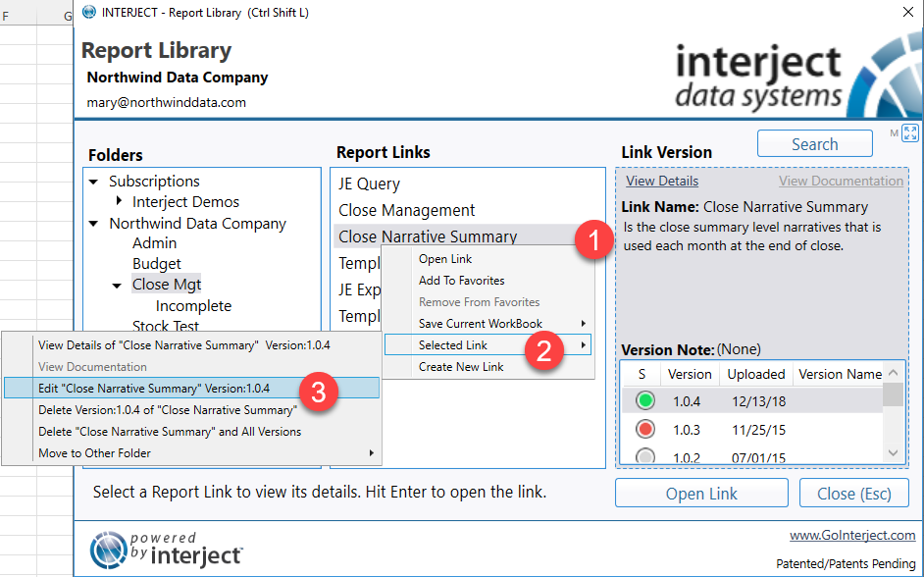Screen dimensions: 924x577
Task: Click the Uploaded column header
Action: click(756, 374)
